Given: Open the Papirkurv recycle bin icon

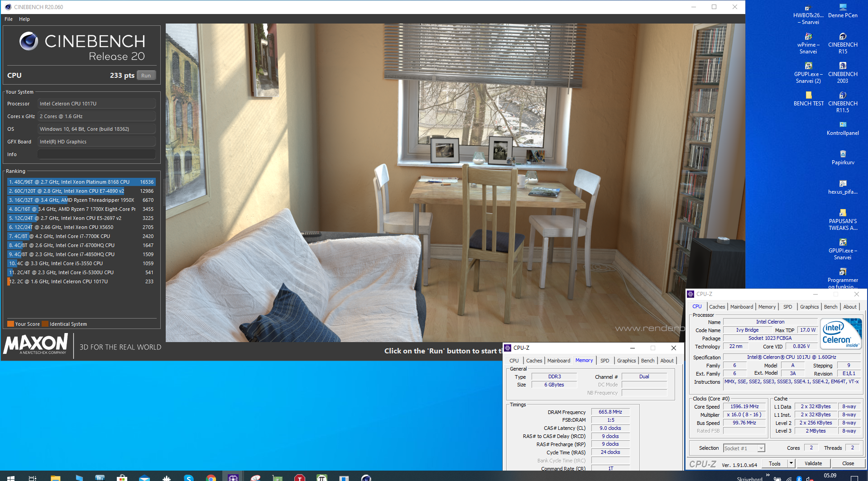Looking at the screenshot, I should [843, 158].
